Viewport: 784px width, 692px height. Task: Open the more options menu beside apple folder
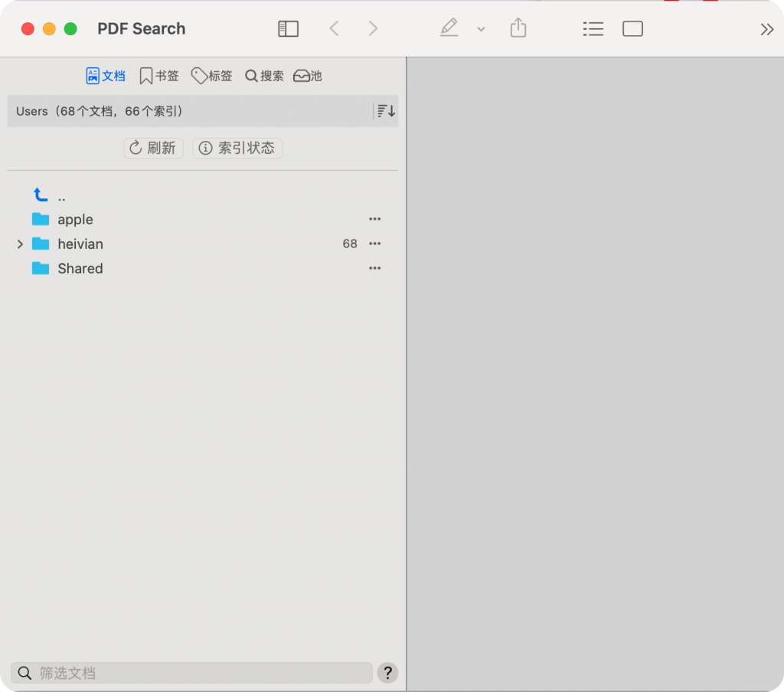click(374, 219)
